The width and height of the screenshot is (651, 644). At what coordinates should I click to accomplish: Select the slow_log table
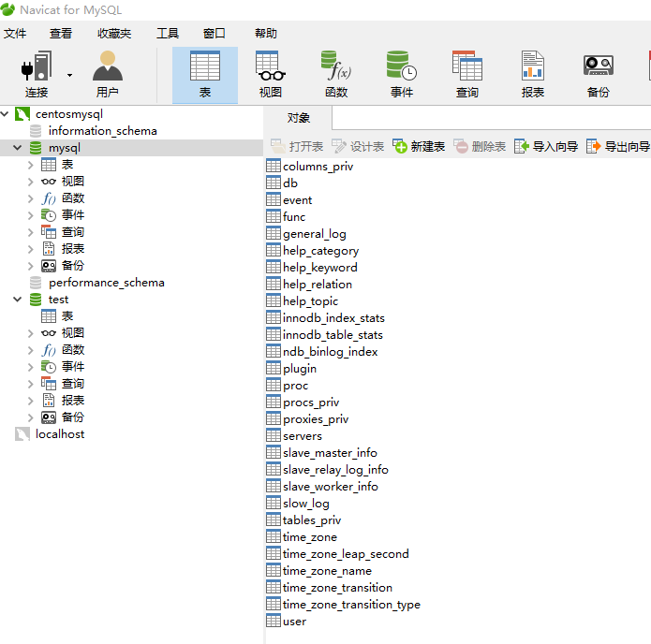pyautogui.click(x=306, y=504)
